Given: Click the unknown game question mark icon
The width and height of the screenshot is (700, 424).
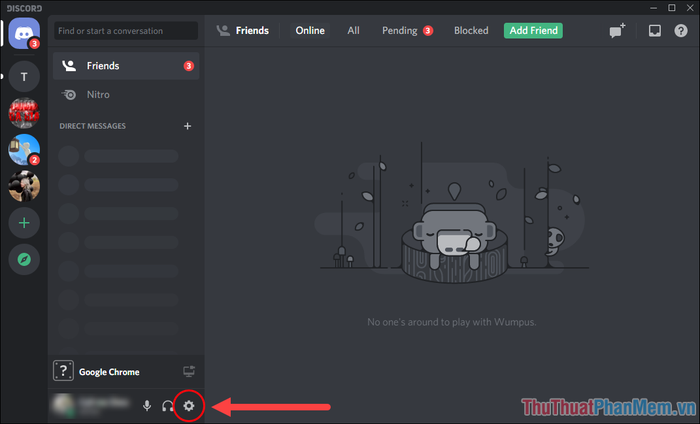Looking at the screenshot, I should [x=63, y=371].
